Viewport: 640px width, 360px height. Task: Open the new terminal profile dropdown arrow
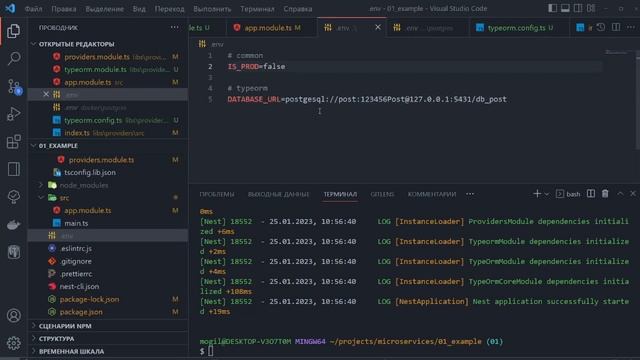(x=547, y=194)
